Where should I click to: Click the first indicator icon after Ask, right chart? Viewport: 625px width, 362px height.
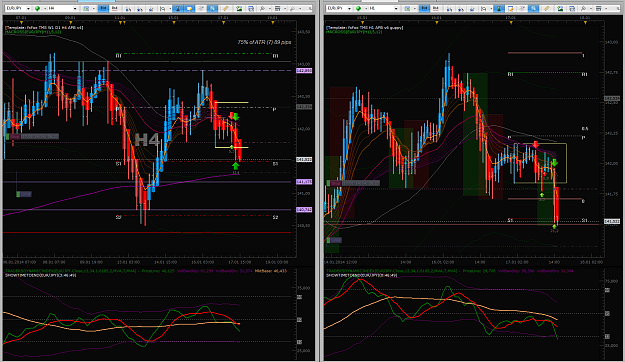(x=449, y=8)
